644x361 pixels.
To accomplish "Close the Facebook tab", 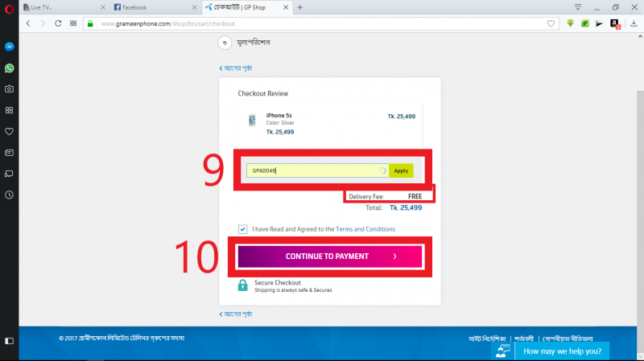I will tap(195, 7).
